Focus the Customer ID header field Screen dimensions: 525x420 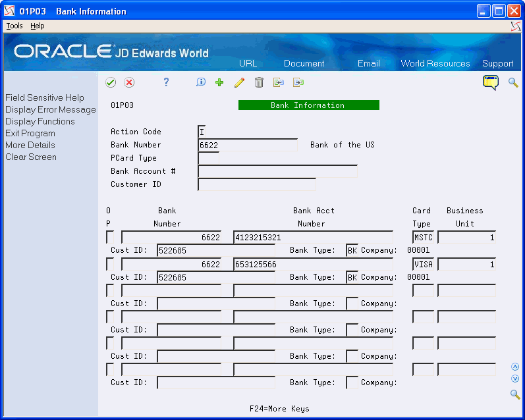[x=257, y=184]
